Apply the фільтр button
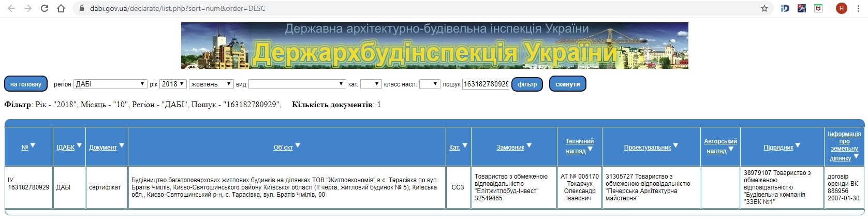Image resolution: width=868 pixels, height=220 pixels. [x=527, y=84]
